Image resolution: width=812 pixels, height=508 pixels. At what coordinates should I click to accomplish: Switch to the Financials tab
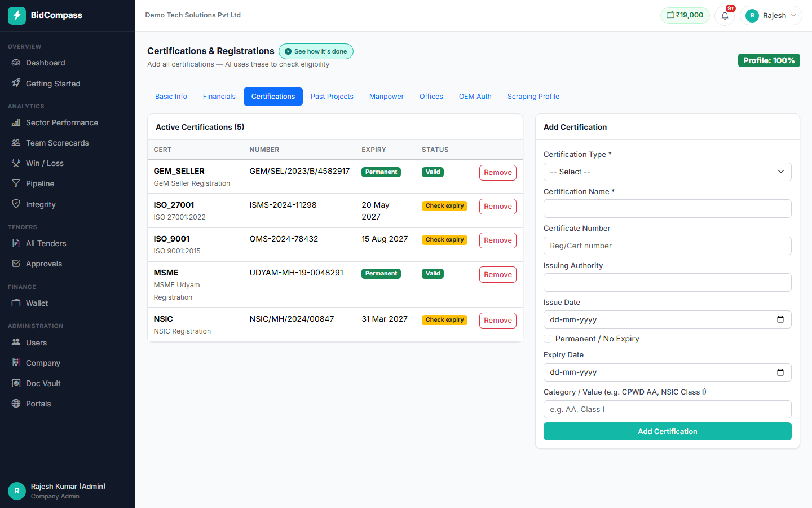tap(219, 97)
